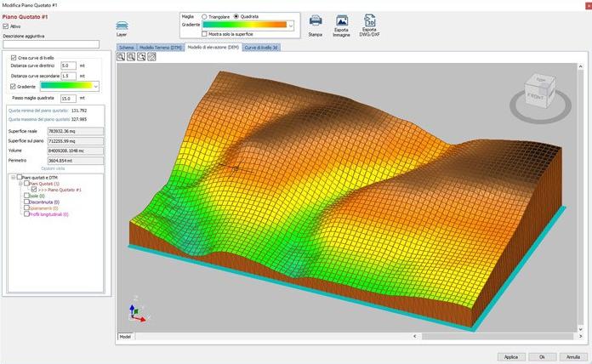Click the Annulla button
The width and height of the screenshot is (592, 364).
tap(572, 356)
